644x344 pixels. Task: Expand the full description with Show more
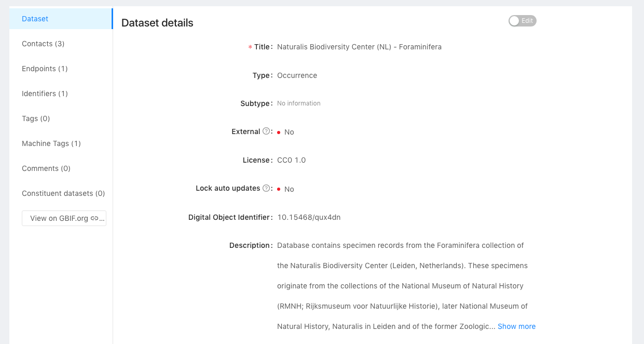pos(516,326)
